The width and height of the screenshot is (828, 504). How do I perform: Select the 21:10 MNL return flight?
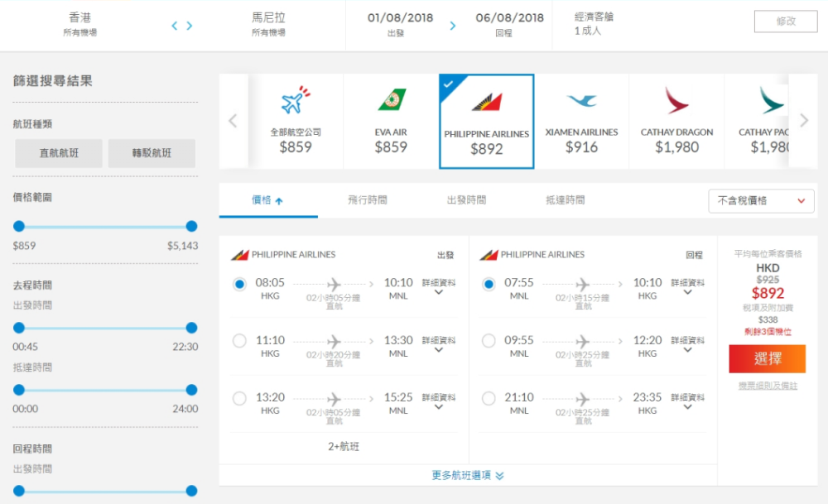pos(489,398)
